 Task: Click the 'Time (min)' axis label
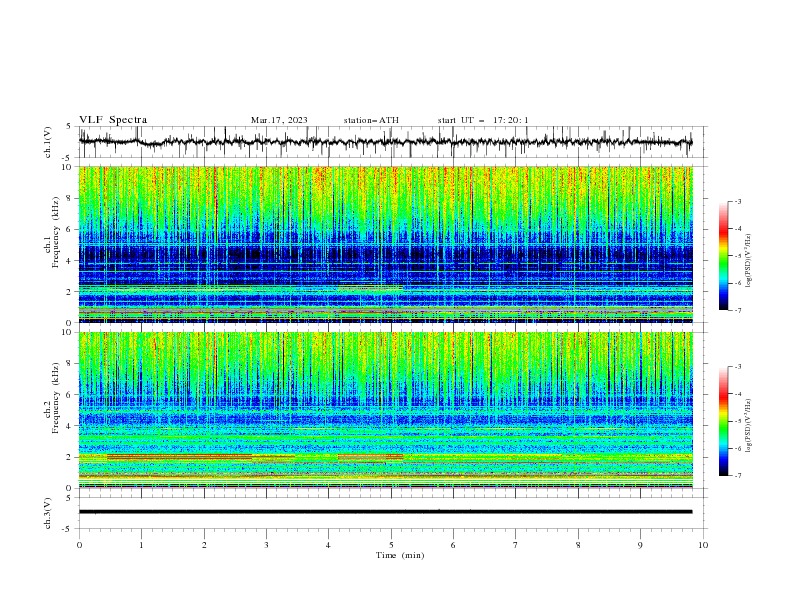(x=400, y=555)
